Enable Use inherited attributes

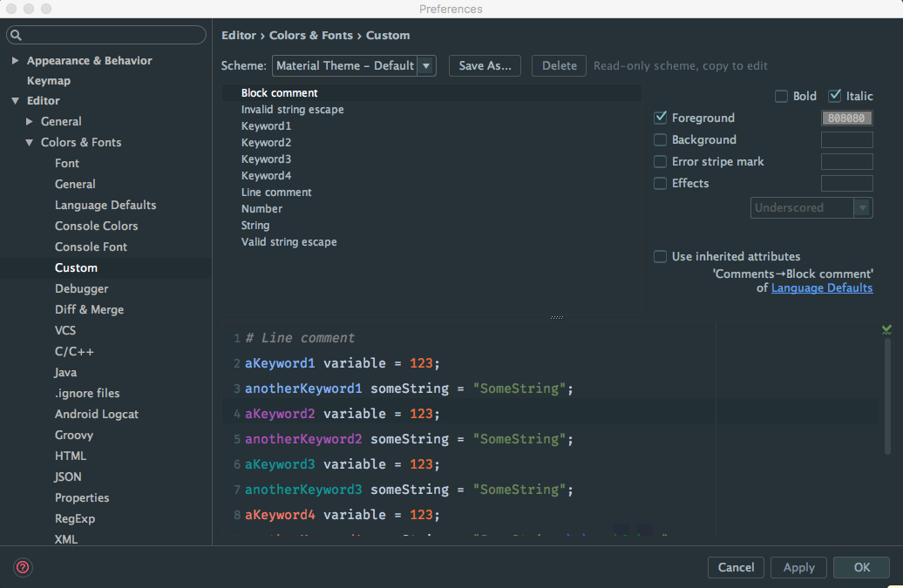(661, 256)
